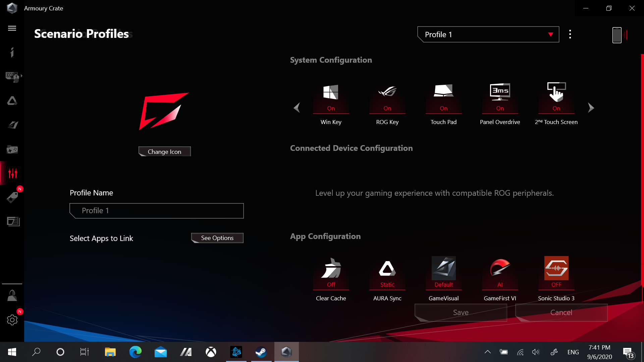Viewport: 644px width, 362px height.
Task: Open File Explorer from taskbar
Action: 110,352
